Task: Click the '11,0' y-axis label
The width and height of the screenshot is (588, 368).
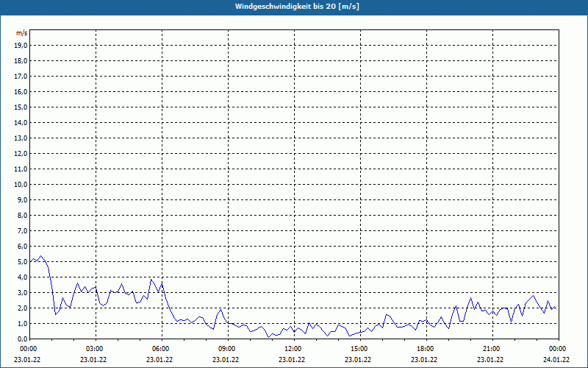Action: point(21,169)
